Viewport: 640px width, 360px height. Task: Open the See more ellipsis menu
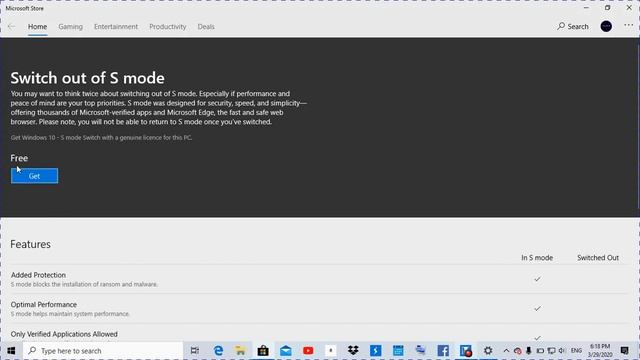tap(629, 26)
